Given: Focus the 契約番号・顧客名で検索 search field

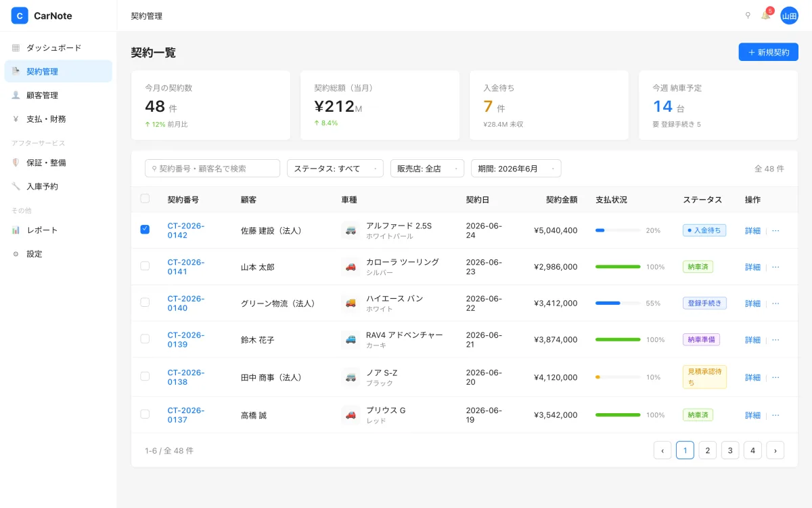Looking at the screenshot, I should click(x=212, y=169).
